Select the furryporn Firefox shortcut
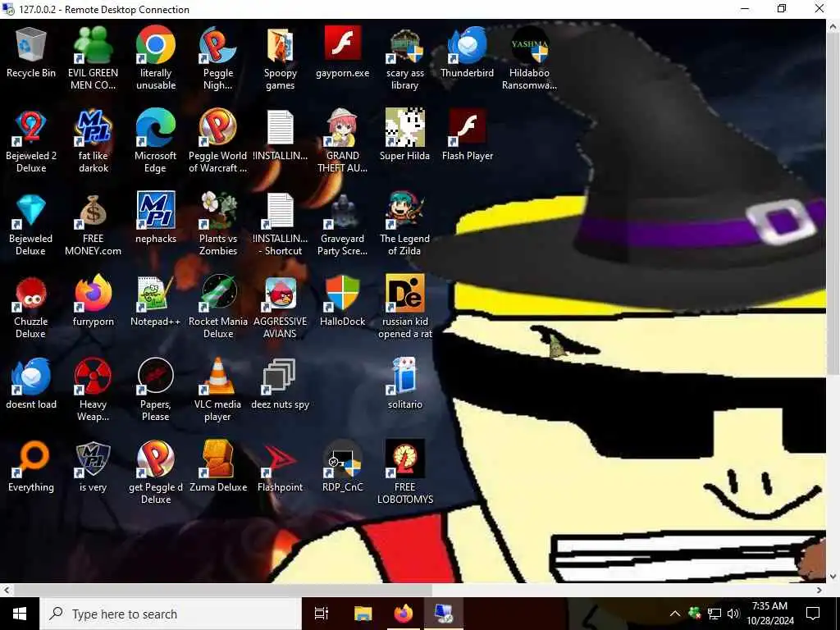Image resolution: width=840 pixels, height=630 pixels. 93,301
